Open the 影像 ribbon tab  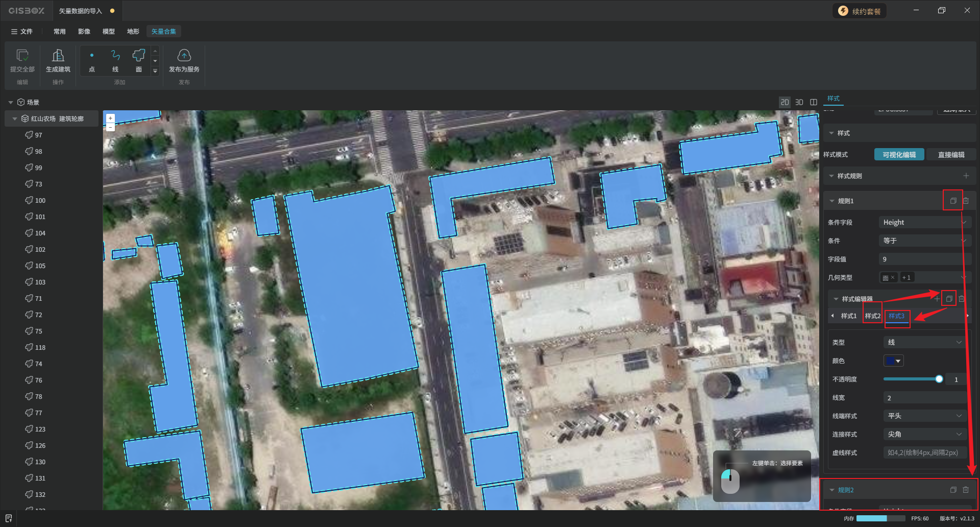click(x=84, y=32)
